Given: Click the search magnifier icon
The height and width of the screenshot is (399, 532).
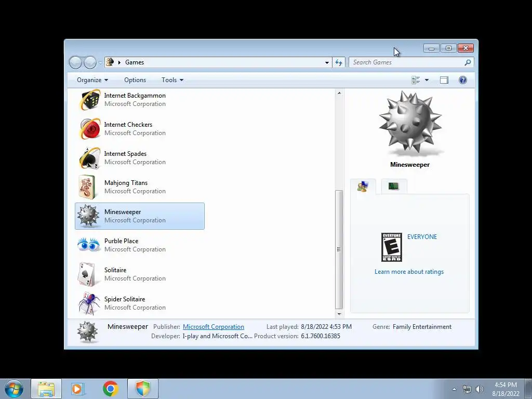Looking at the screenshot, I should coord(468,62).
